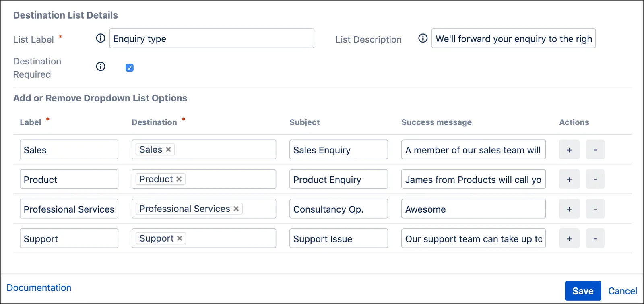
Task: Click the 'Add or Remove Dropdown List Options' heading
Action: pos(100,98)
